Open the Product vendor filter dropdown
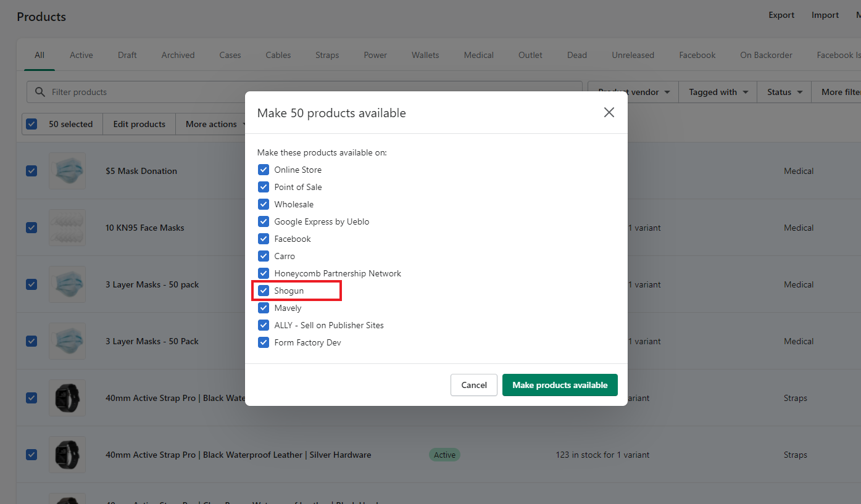This screenshot has height=504, width=861. coord(634,92)
